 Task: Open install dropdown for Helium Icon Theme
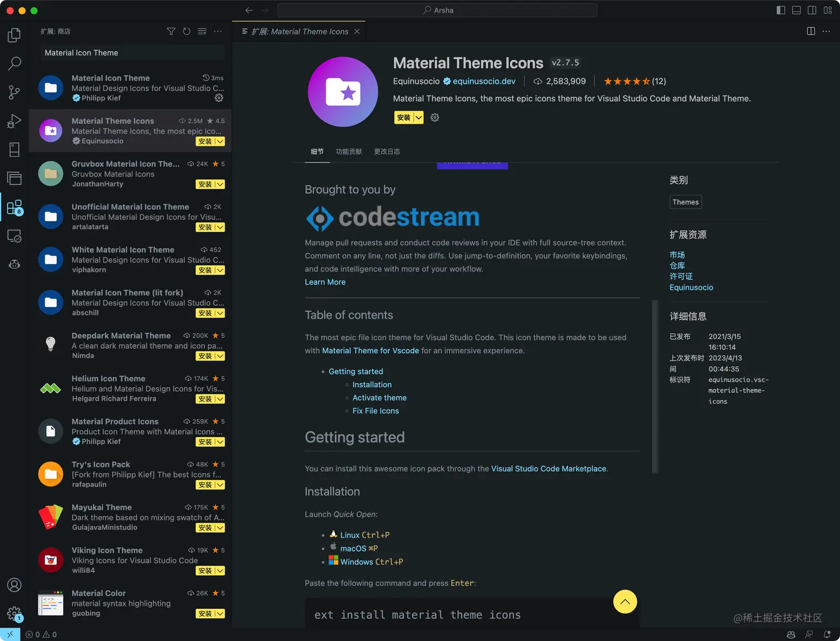220,399
